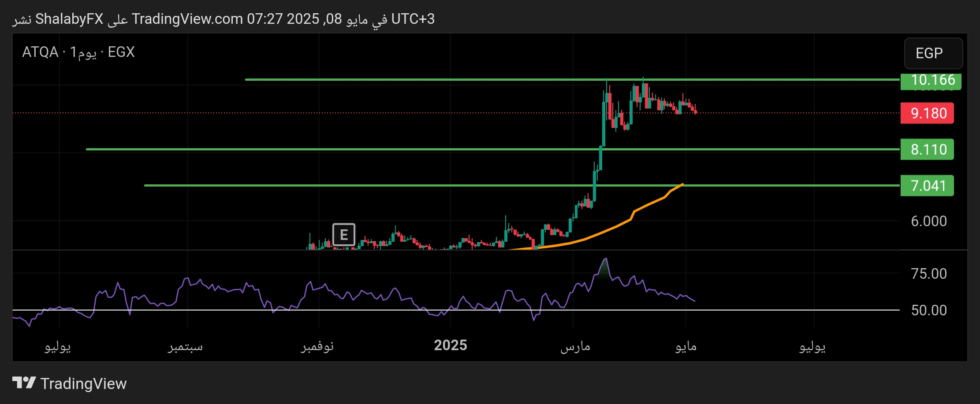The image size is (980, 404).
Task: Click the EGP currency button
Action: 933,53
